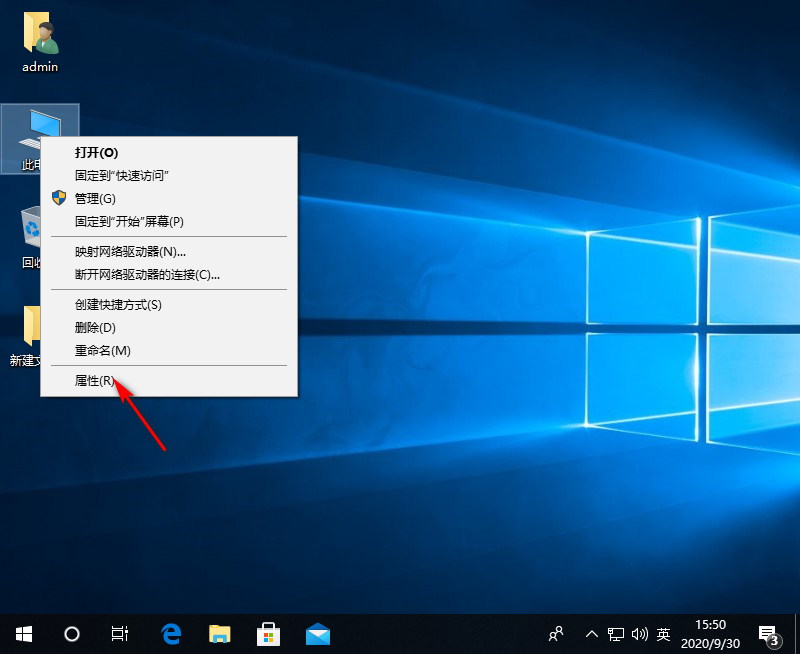
Task: Open the Mail app from taskbar
Action: click(x=318, y=633)
